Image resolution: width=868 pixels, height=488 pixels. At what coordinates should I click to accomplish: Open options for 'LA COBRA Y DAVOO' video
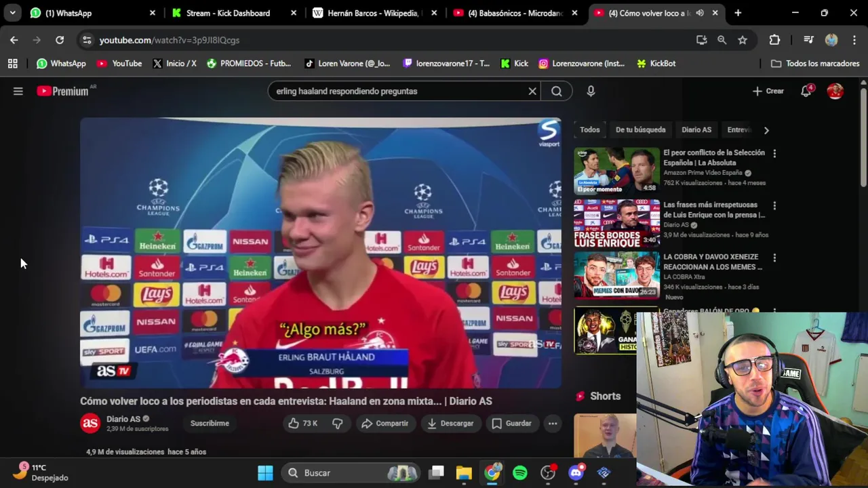(x=774, y=258)
